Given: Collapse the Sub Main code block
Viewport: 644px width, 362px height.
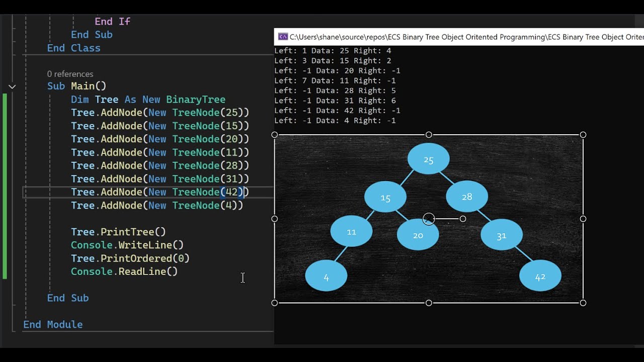Looking at the screenshot, I should click(12, 86).
